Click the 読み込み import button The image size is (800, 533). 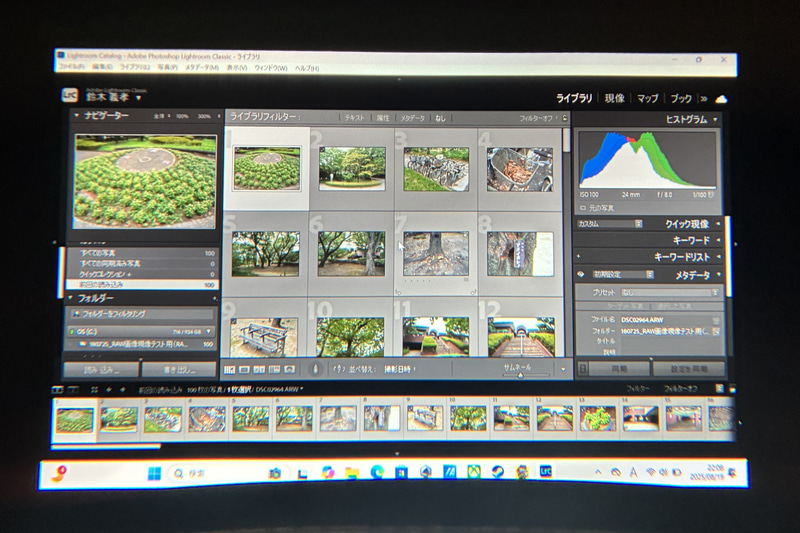[x=101, y=370]
